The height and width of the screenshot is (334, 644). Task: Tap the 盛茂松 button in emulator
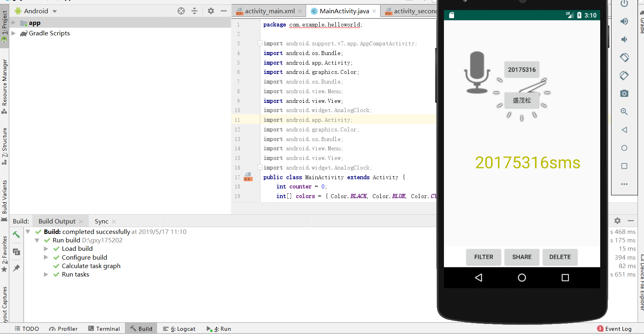click(x=522, y=100)
